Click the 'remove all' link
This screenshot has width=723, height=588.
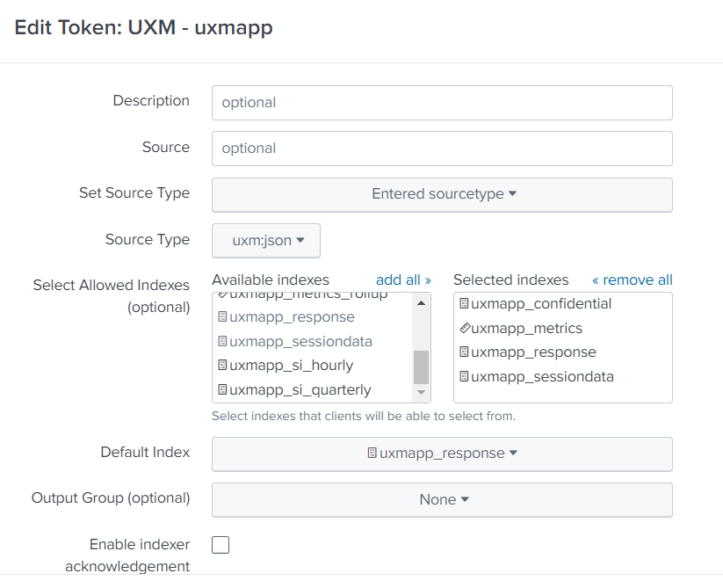coord(633,280)
